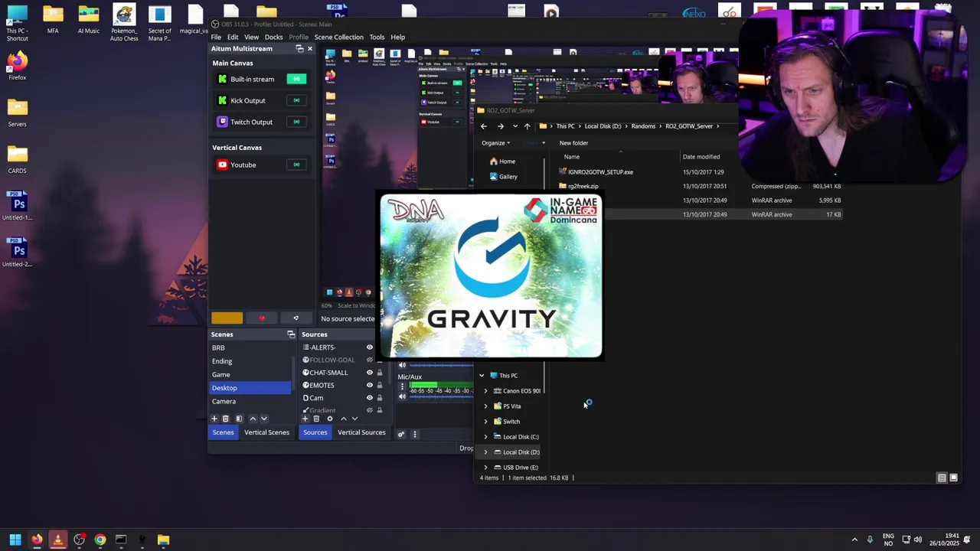This screenshot has width=980, height=551.
Task: Expand the PS Vita tree node
Action: click(485, 406)
